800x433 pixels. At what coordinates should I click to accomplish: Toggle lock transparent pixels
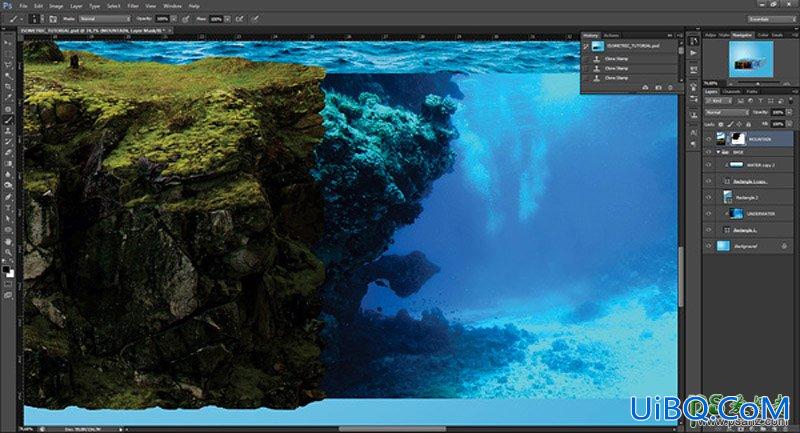pos(720,124)
